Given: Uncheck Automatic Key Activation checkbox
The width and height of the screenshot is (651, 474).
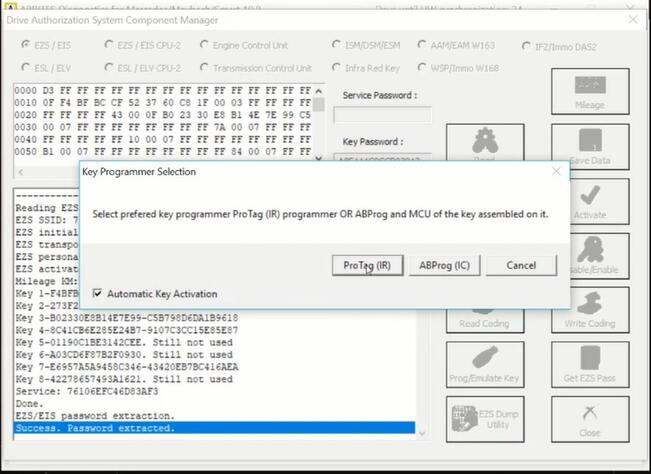Looking at the screenshot, I should [97, 293].
